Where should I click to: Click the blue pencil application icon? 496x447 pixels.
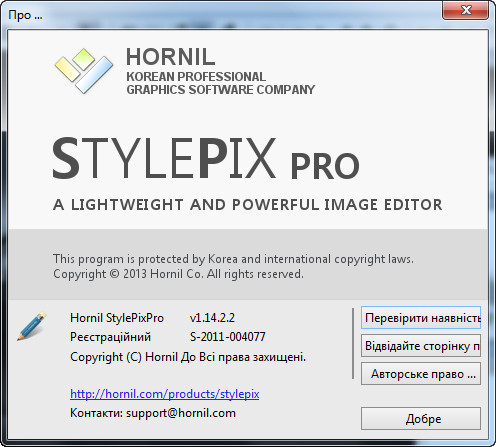32,326
